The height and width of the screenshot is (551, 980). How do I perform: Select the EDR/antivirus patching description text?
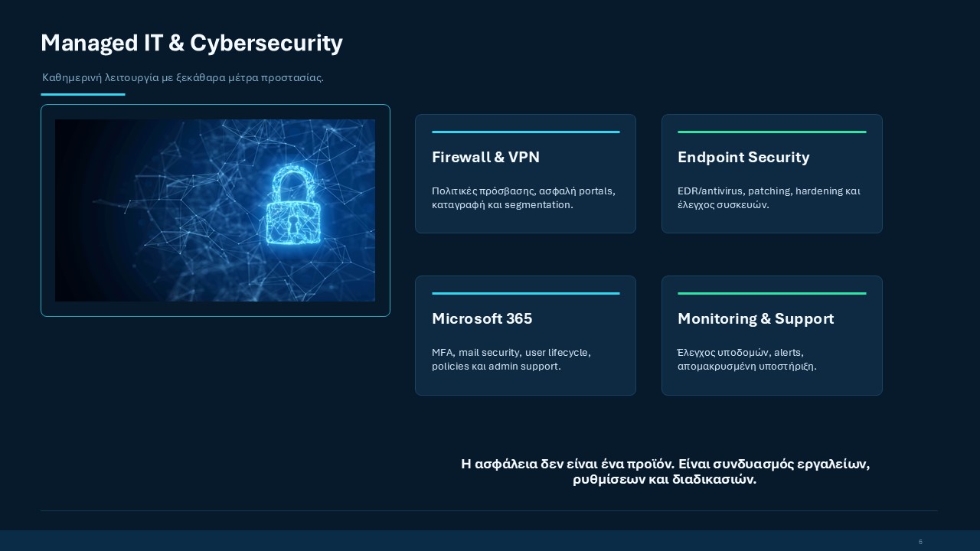pos(769,197)
